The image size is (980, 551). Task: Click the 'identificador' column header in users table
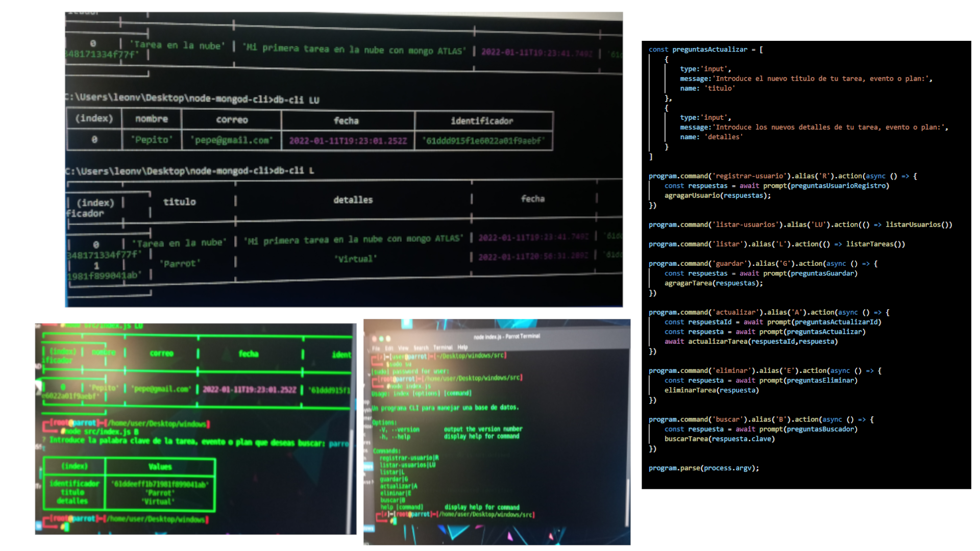click(x=482, y=121)
